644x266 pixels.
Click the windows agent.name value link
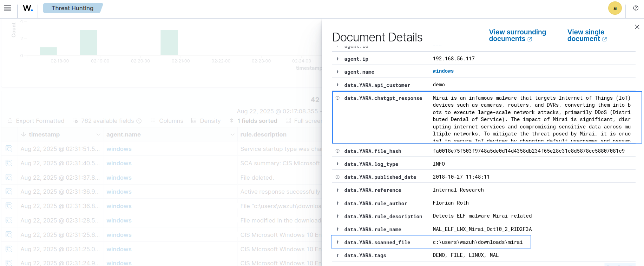pos(443,71)
